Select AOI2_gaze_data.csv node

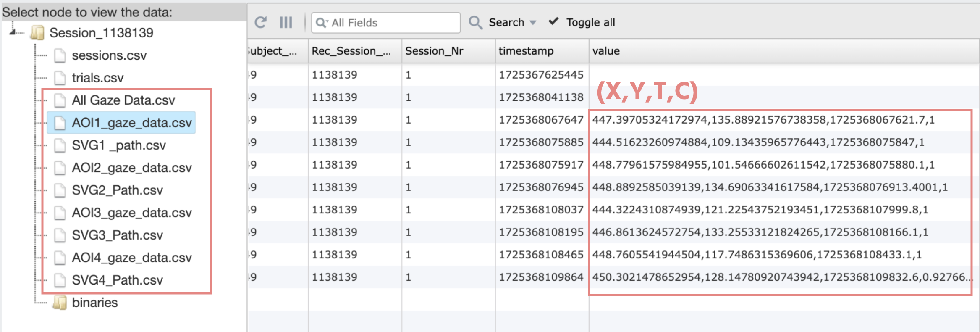pyautogui.click(x=131, y=168)
